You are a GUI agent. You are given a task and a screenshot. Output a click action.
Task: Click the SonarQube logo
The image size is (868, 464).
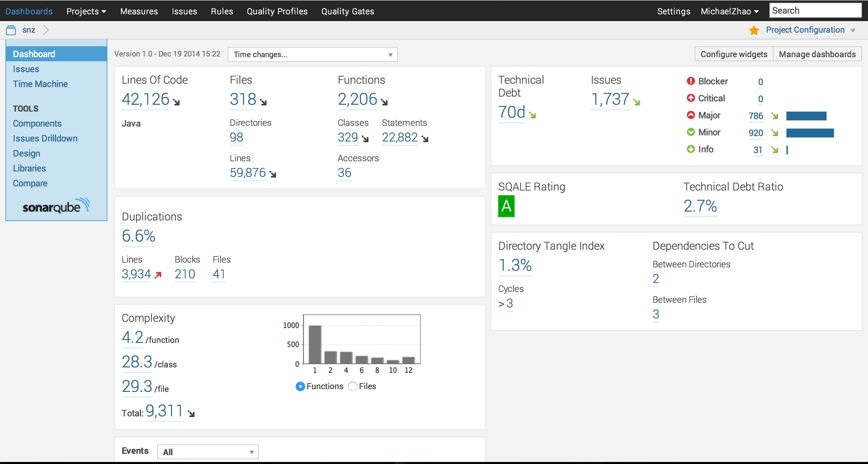56,205
